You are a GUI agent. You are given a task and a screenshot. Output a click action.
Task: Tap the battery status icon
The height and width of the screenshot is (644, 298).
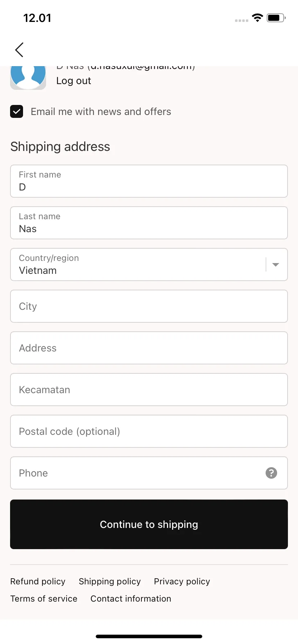pos(276,18)
